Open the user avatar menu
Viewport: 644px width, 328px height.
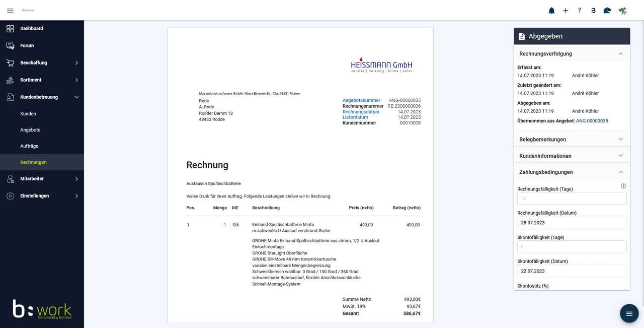[x=623, y=11]
